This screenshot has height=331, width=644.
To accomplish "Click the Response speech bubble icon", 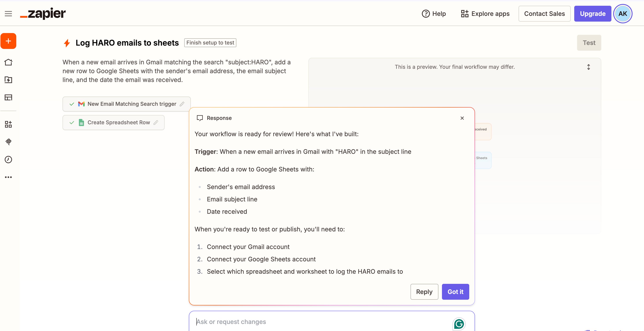I will (x=199, y=118).
